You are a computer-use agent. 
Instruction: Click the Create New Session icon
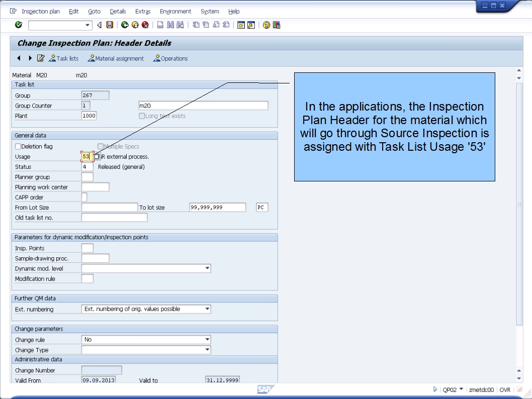241,25
